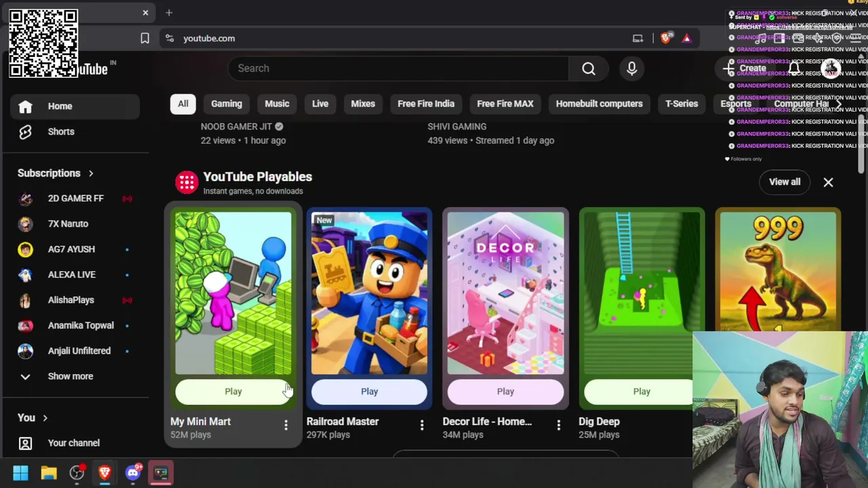868x488 pixels.
Task: Select the Homebuilt computers chip
Action: pos(599,104)
